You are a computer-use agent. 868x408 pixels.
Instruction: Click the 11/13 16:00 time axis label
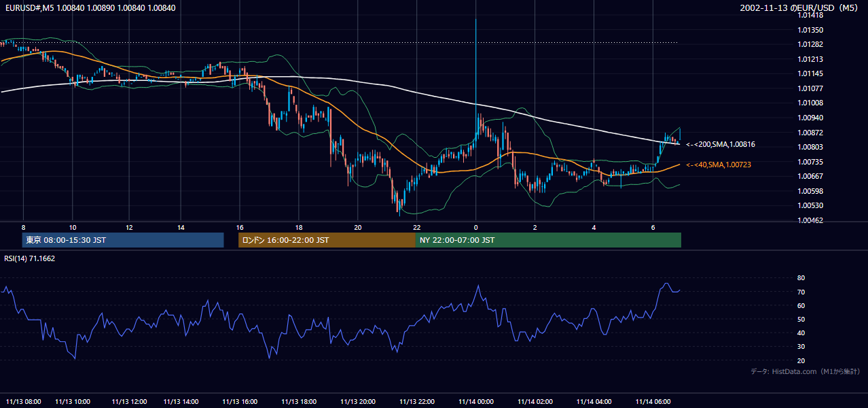point(240,402)
